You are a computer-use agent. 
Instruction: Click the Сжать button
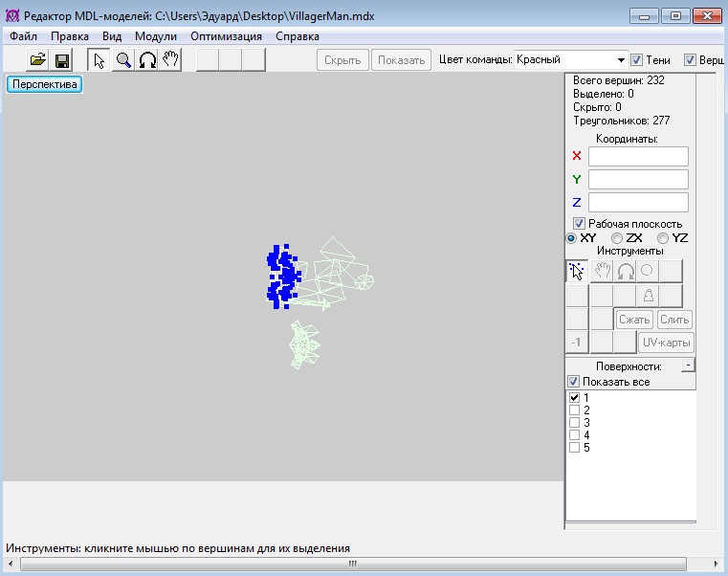click(x=634, y=320)
